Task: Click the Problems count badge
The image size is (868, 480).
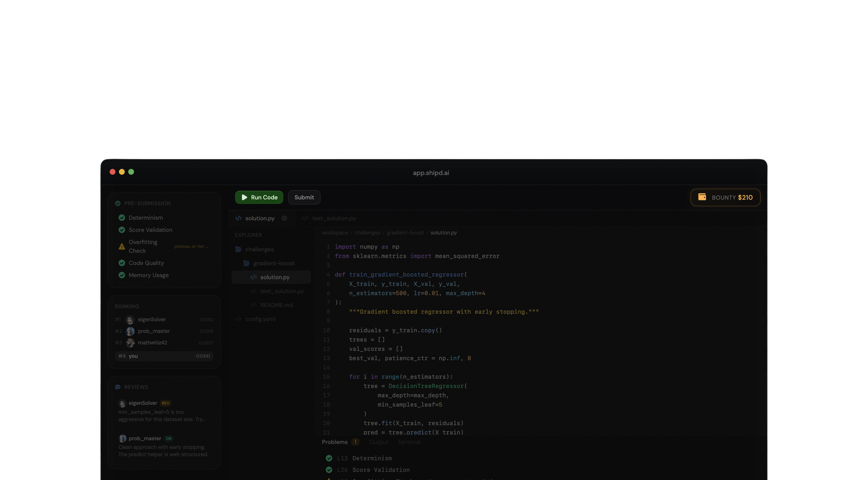Action: 355,442
